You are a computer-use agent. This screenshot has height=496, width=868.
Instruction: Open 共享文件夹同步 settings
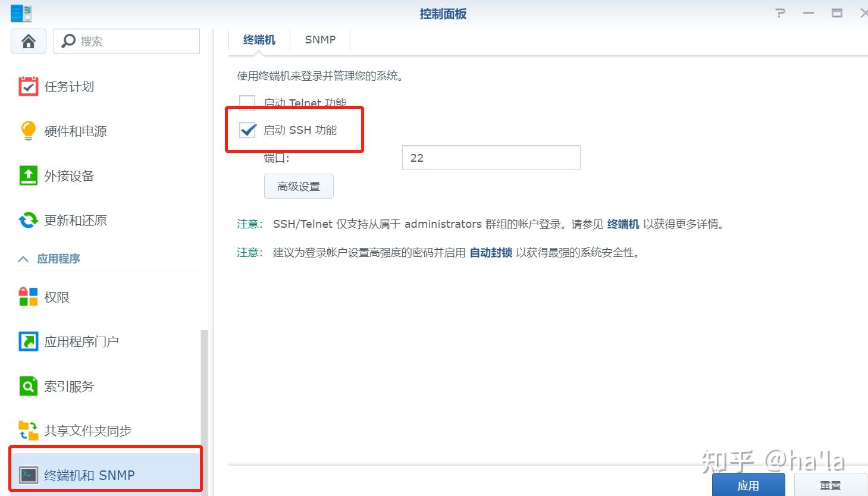point(28,430)
